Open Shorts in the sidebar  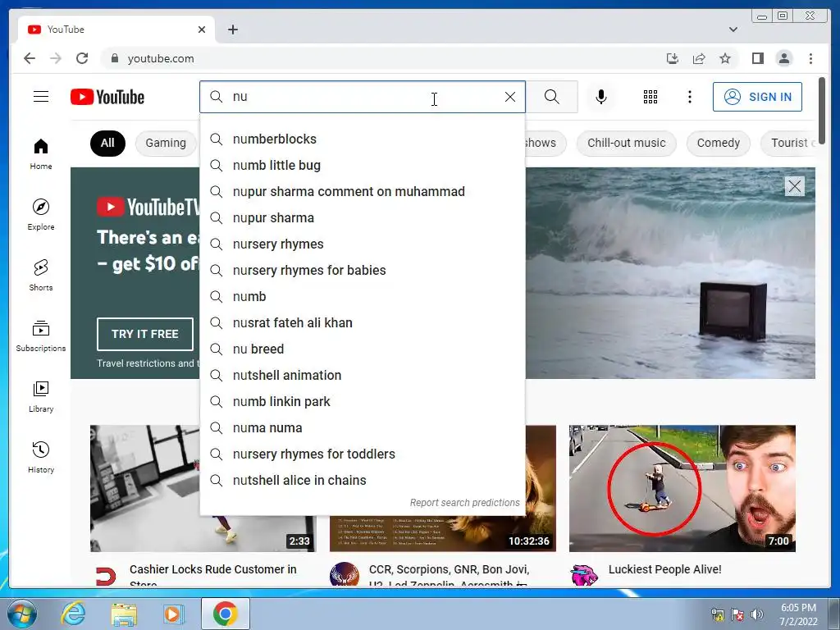(x=41, y=276)
